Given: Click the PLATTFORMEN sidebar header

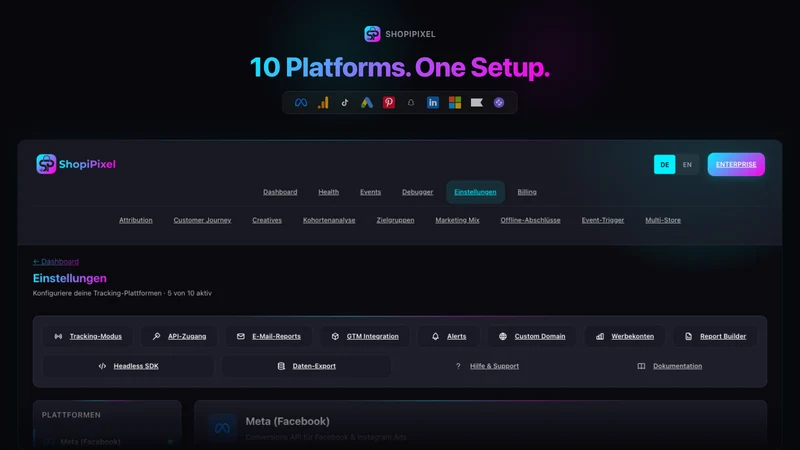Looking at the screenshot, I should [x=71, y=415].
